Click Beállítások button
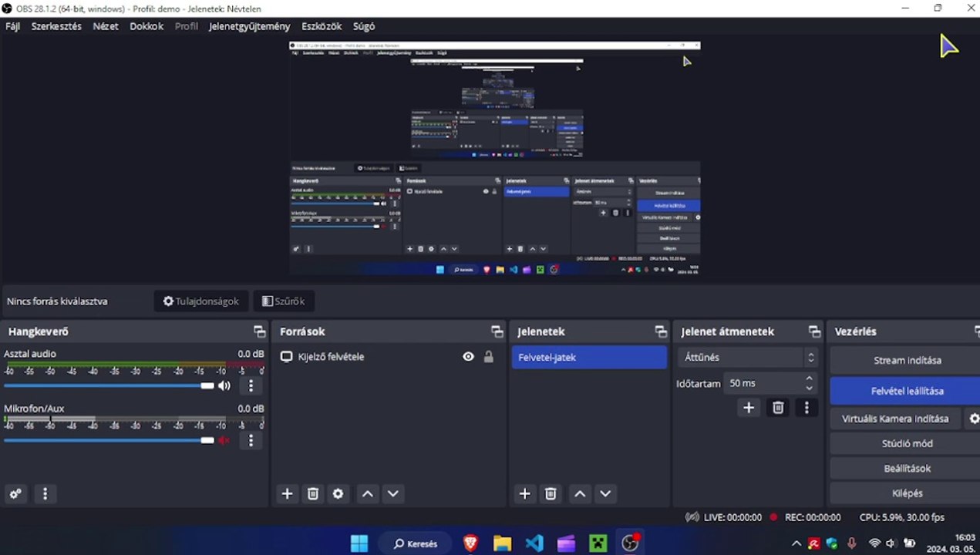This screenshot has height=555, width=980. point(907,468)
